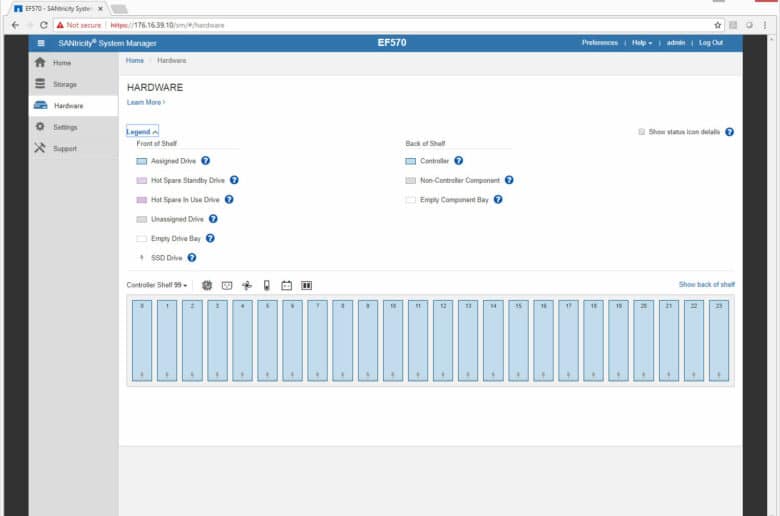Collapse the Legend section
The width and height of the screenshot is (780, 516).
[x=142, y=131]
